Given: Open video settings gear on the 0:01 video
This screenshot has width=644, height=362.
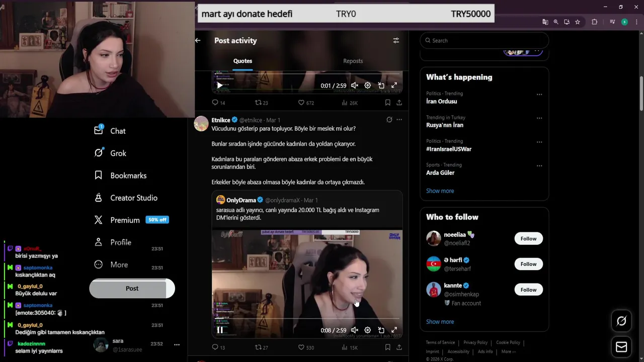Looking at the screenshot, I should [368, 85].
